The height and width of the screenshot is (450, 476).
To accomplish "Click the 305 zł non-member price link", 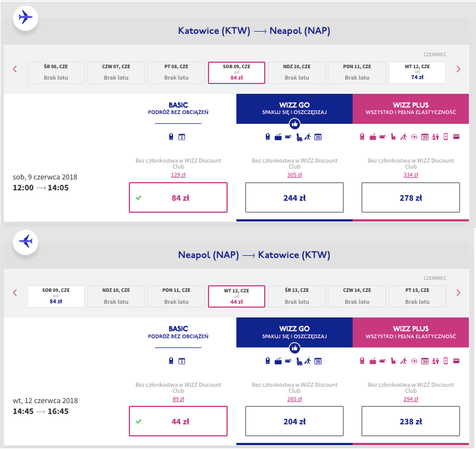I will [294, 175].
